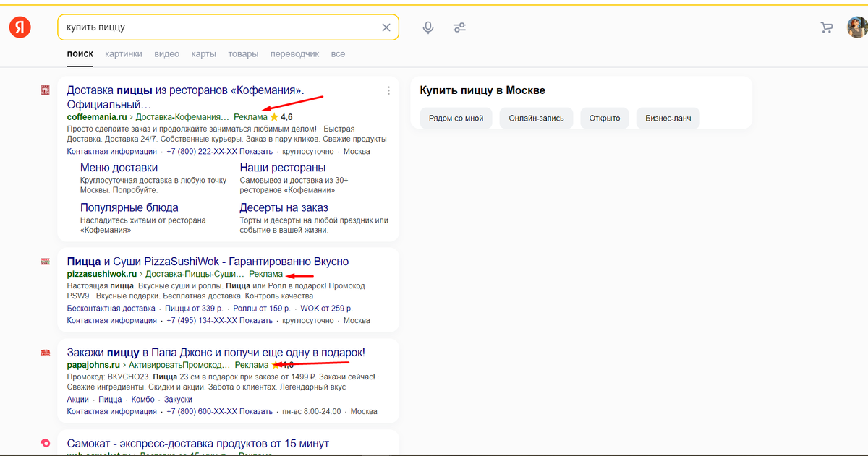Screen dimensions: 868x456
Task: Open the papajohns.ru domain link
Action: point(93,366)
